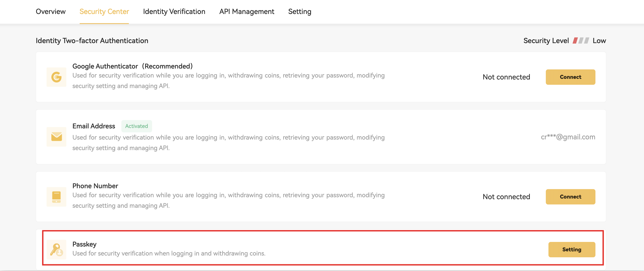This screenshot has height=271, width=644.
Task: Select the Security Center tab
Action: click(104, 12)
